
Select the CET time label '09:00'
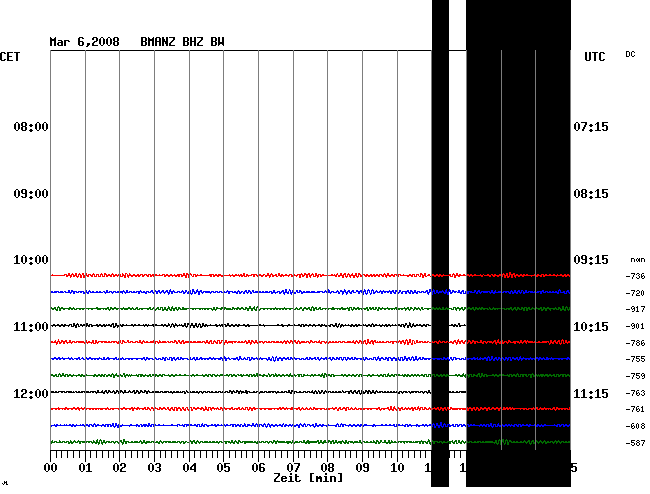coord(31,194)
